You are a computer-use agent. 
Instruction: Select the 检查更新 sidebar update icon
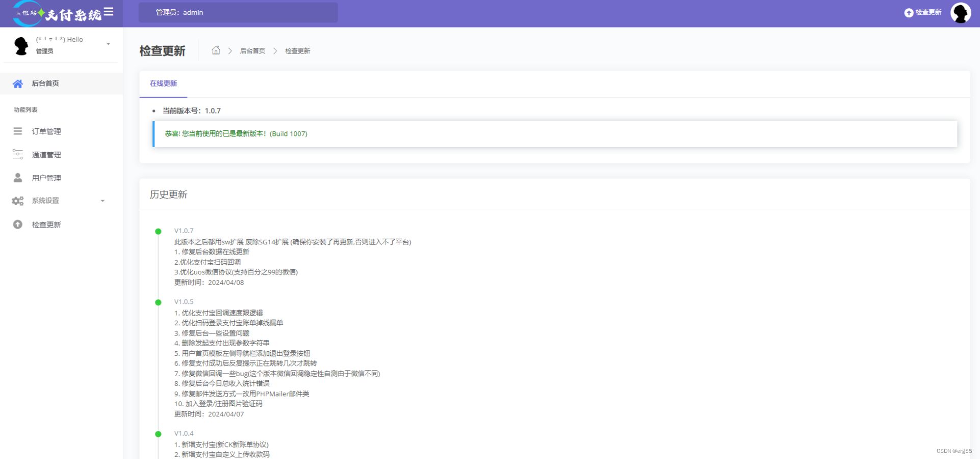[x=18, y=224]
